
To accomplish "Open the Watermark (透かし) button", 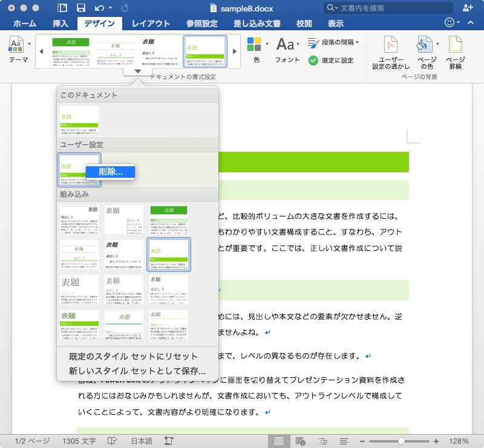I will tap(390, 53).
